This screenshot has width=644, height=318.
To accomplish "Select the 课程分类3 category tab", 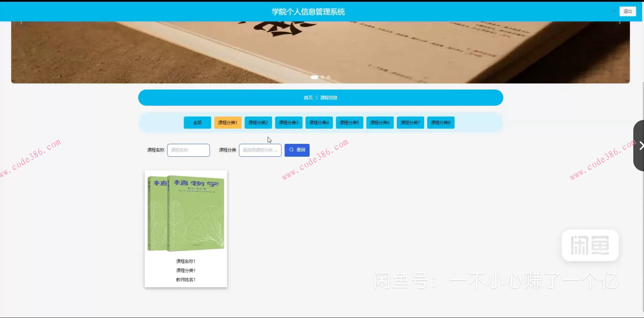I will point(289,122).
